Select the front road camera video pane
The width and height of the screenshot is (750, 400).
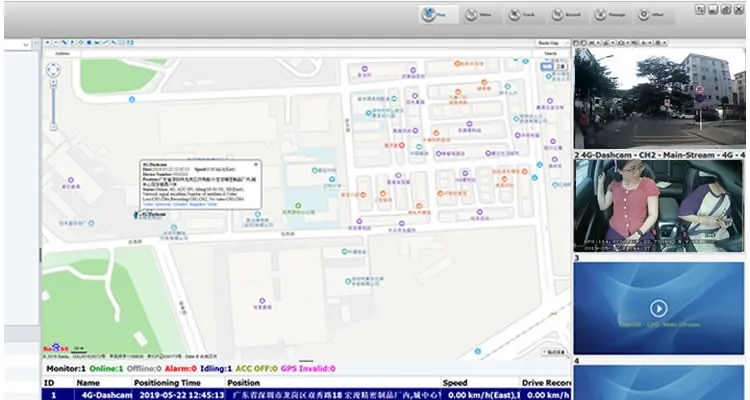click(x=658, y=98)
